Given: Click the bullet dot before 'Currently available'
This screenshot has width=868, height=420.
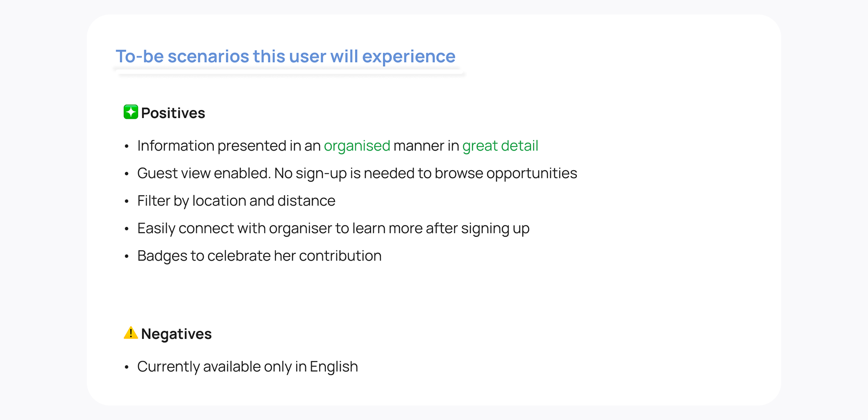Looking at the screenshot, I should pos(127,367).
